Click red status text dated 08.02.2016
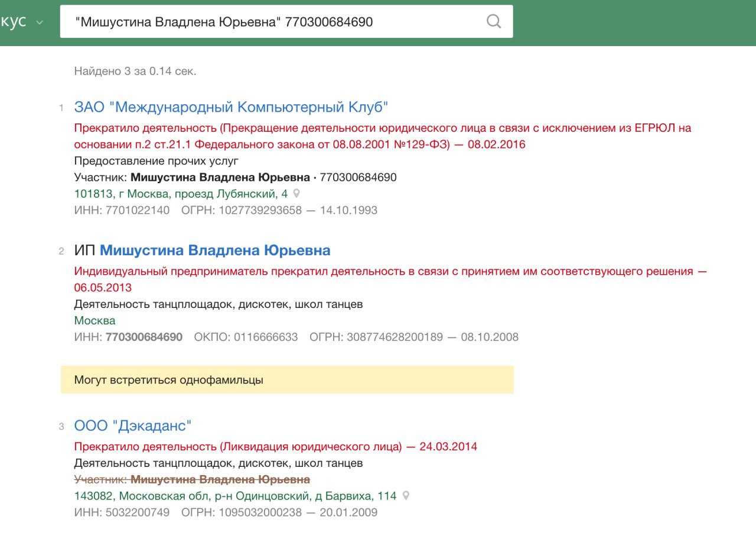Screen dimensions: 756x536 pyautogui.click(x=383, y=136)
